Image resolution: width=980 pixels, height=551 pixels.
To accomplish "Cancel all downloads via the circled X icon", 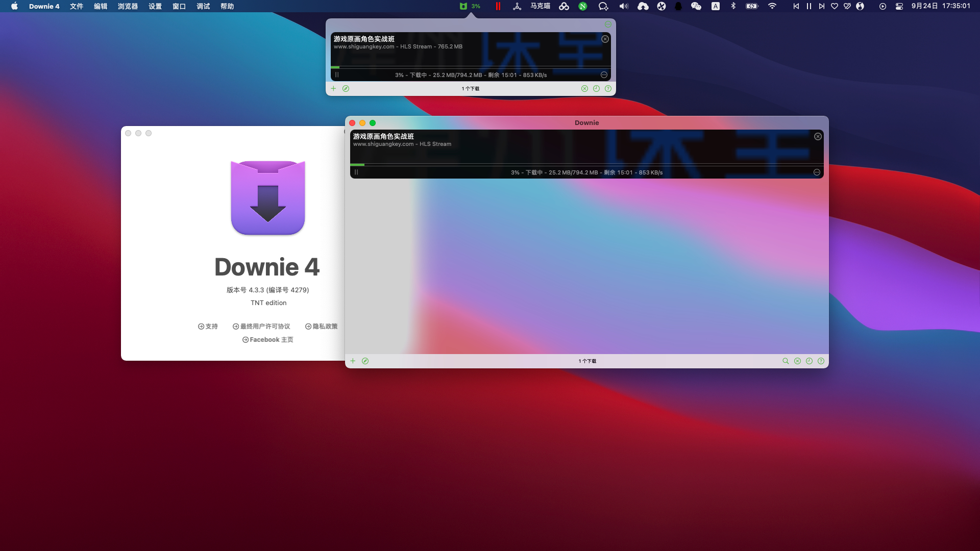I will coord(797,361).
